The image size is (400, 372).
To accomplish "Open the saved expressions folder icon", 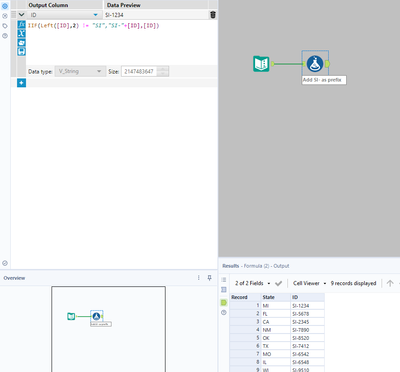I will [21, 42].
